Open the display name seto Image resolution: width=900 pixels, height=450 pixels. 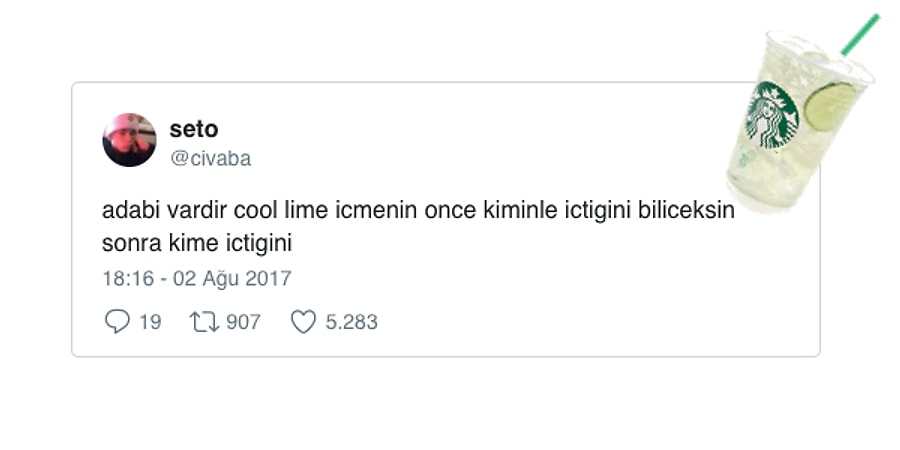193,129
